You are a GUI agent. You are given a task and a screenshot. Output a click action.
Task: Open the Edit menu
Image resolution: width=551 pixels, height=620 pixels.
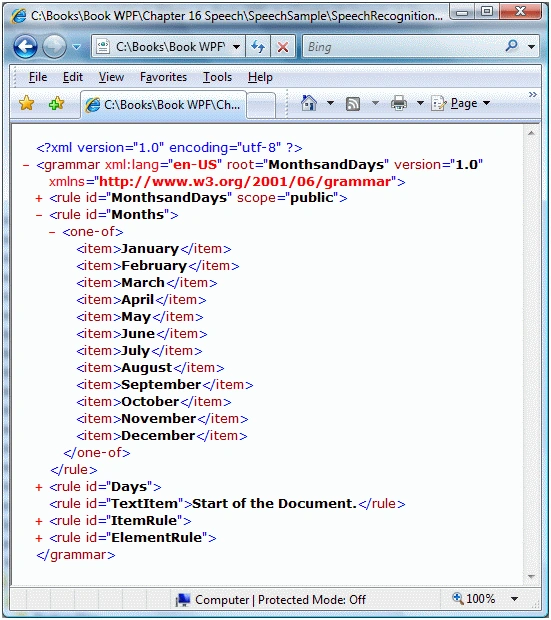pos(73,77)
